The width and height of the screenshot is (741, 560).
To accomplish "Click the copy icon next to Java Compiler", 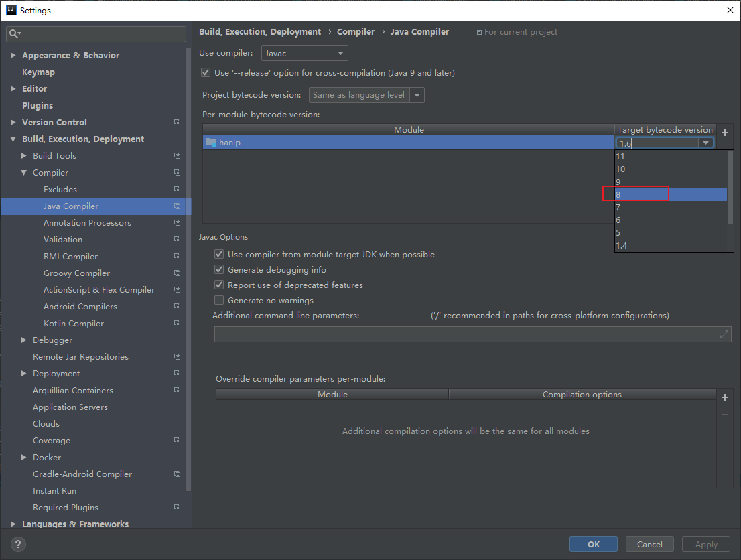I will 177,206.
